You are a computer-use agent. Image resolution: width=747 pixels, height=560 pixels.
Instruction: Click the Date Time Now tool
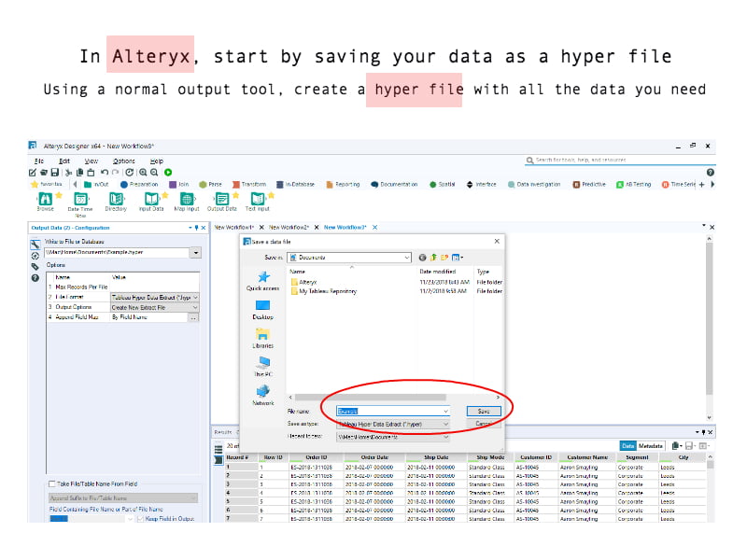coord(80,199)
